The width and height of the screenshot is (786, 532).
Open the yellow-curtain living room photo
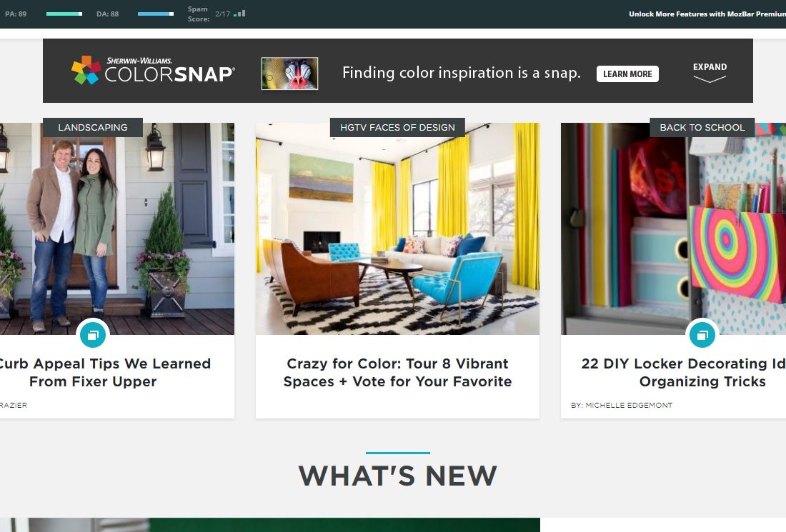click(397, 229)
